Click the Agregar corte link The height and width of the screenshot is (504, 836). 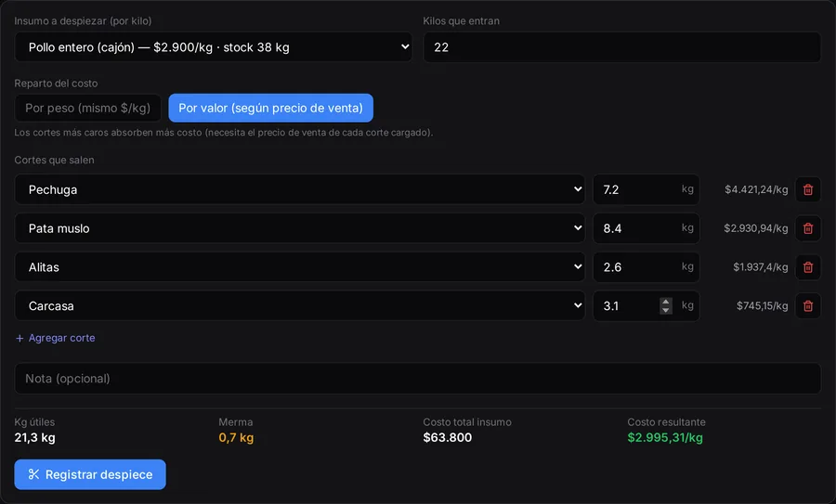56,338
